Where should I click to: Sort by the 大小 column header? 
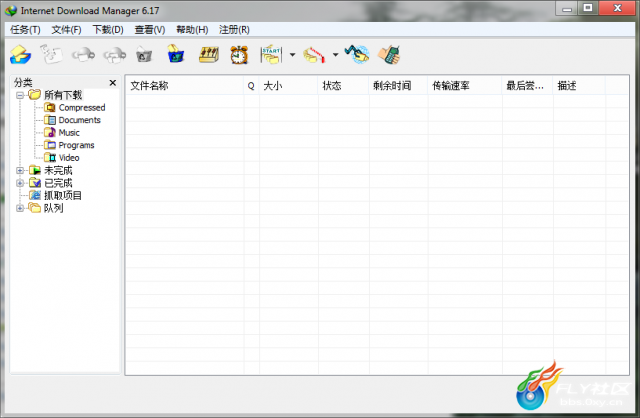pyautogui.click(x=288, y=86)
